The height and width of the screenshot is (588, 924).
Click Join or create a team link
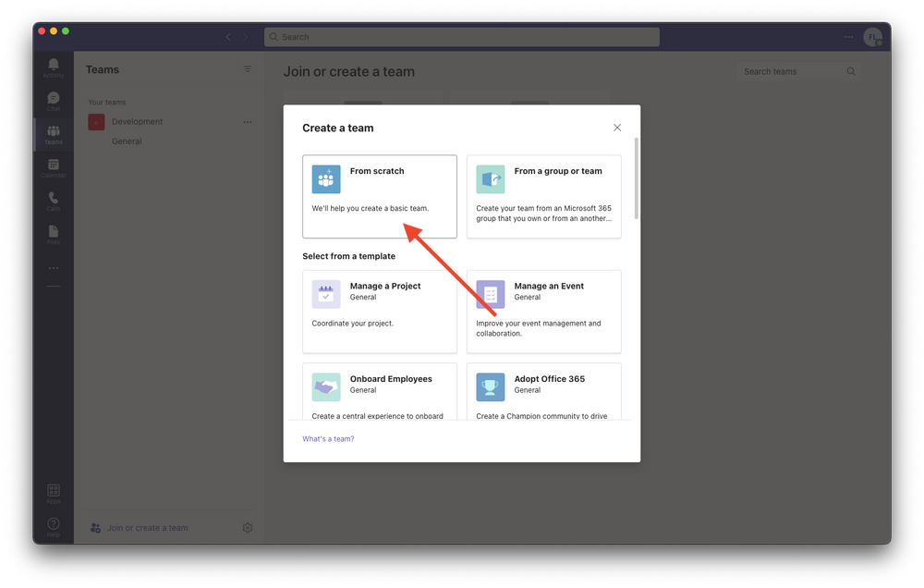coord(147,528)
